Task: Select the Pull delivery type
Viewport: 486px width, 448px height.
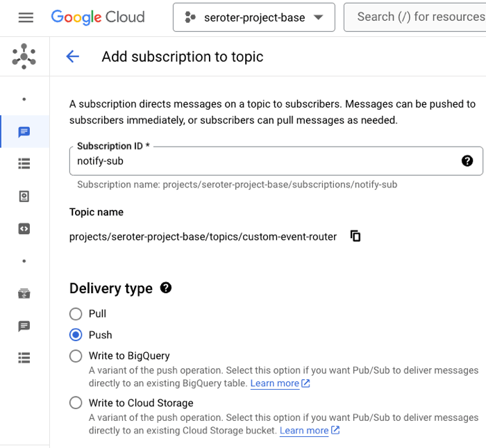Action: pyautogui.click(x=76, y=314)
